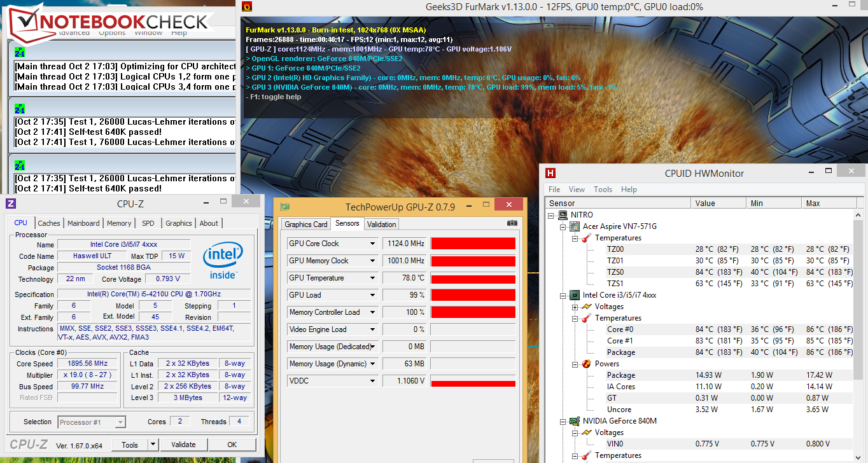Click the Prime95 worker icon above the 76000 Lucas-Lehmer log
This screenshot has height=463, width=868.
tap(20, 108)
